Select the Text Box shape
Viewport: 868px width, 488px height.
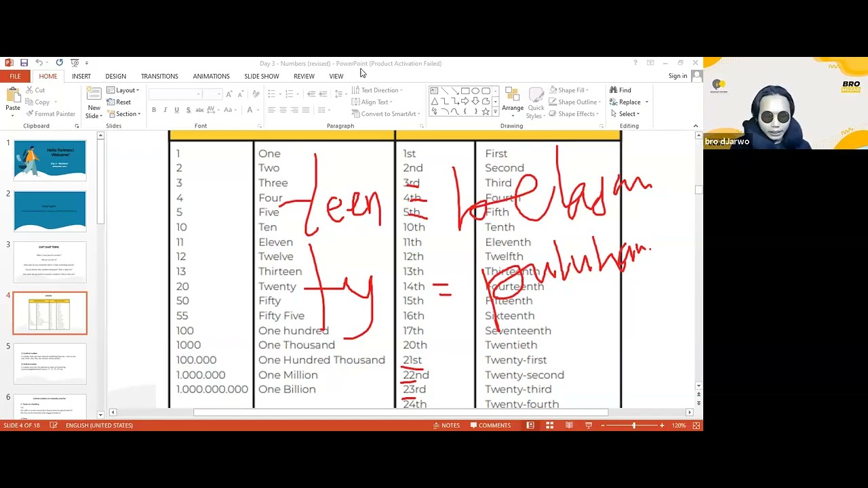pyautogui.click(x=435, y=91)
